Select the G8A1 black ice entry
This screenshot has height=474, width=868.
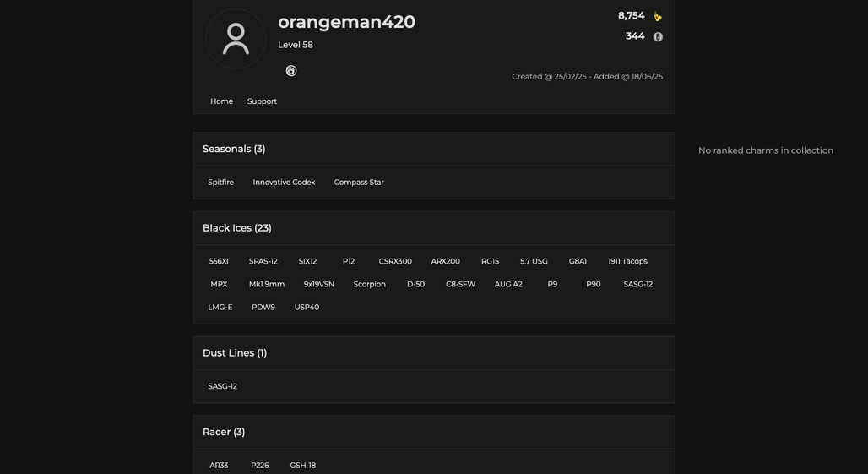(x=578, y=261)
